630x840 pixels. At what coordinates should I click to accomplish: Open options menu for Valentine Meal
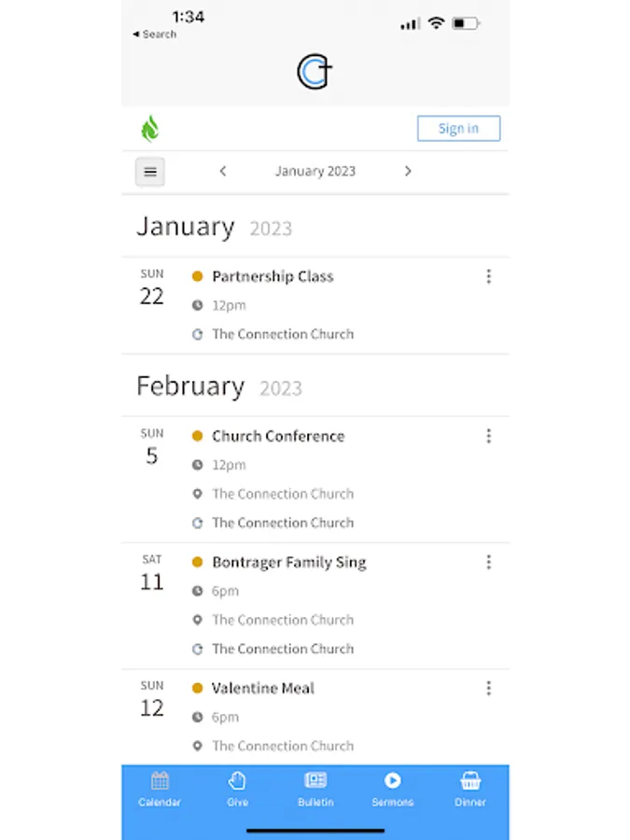coord(488,688)
